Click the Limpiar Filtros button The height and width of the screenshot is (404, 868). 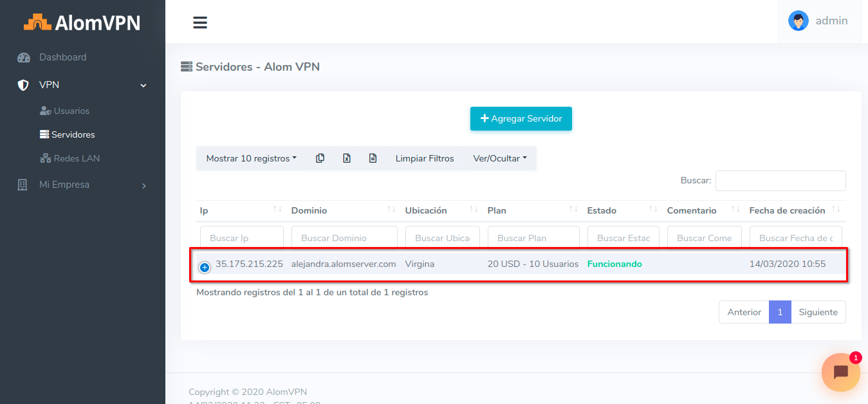tap(425, 158)
